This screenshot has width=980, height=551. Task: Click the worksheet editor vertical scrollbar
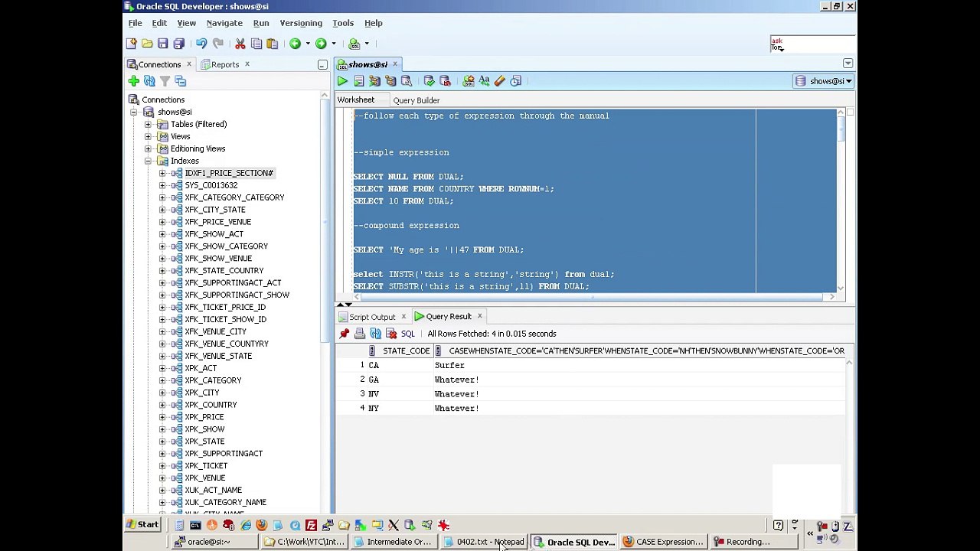point(841,199)
